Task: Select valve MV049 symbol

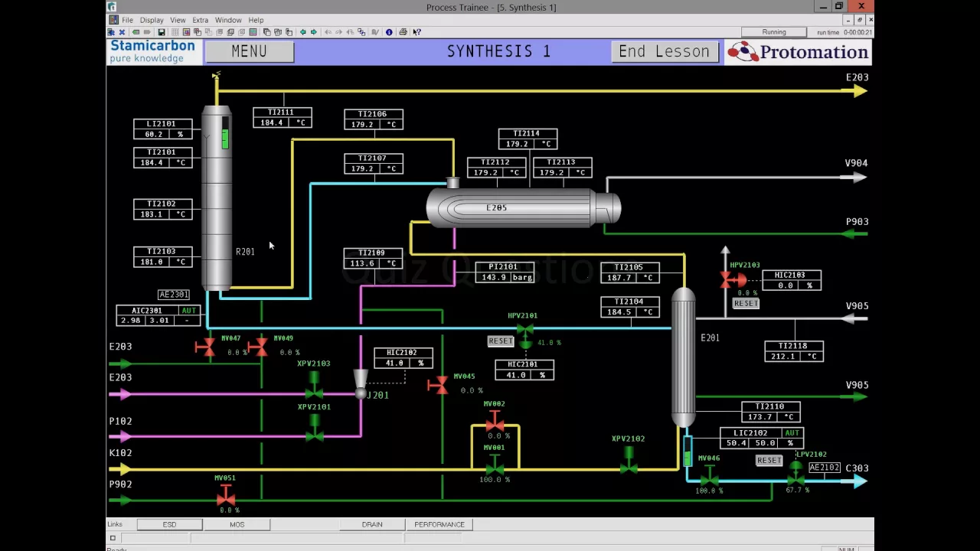Action: click(259, 347)
